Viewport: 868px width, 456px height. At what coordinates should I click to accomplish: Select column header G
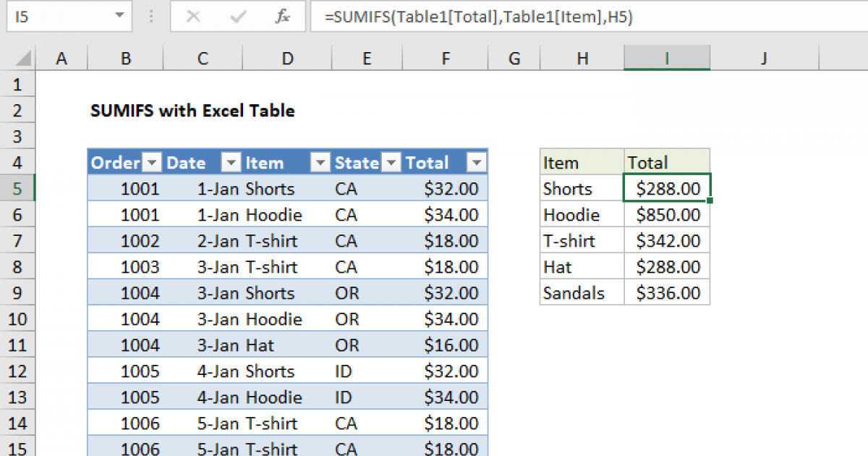(514, 56)
